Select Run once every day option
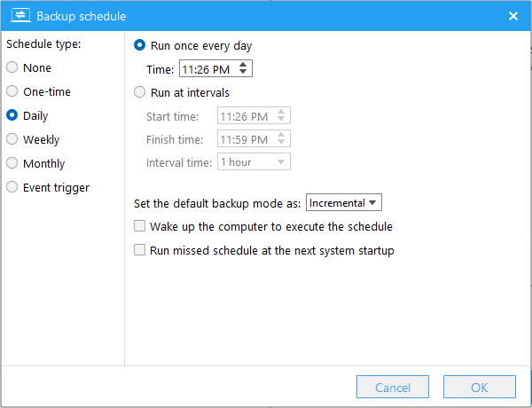The width and height of the screenshot is (532, 408). point(139,45)
